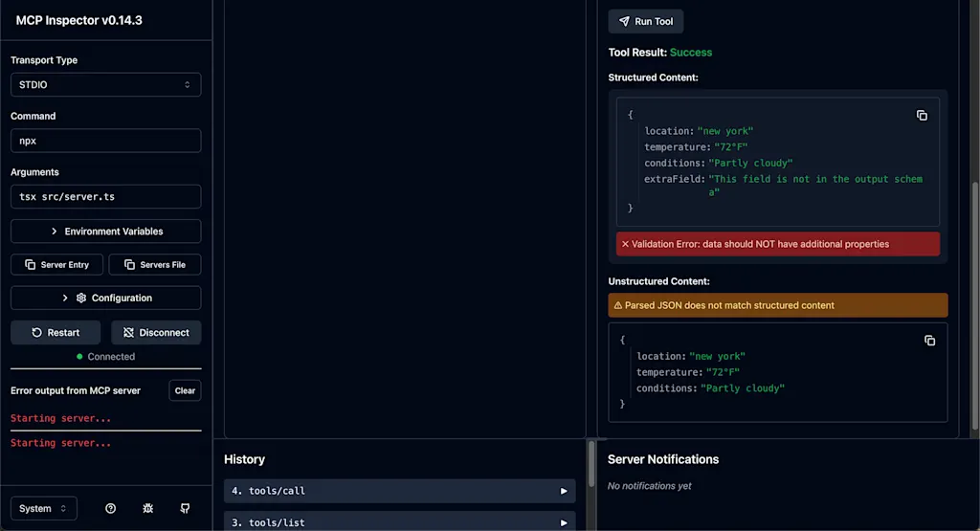The width and height of the screenshot is (980, 531).
Task: Copy the unstructured content JSON
Action: (930, 341)
